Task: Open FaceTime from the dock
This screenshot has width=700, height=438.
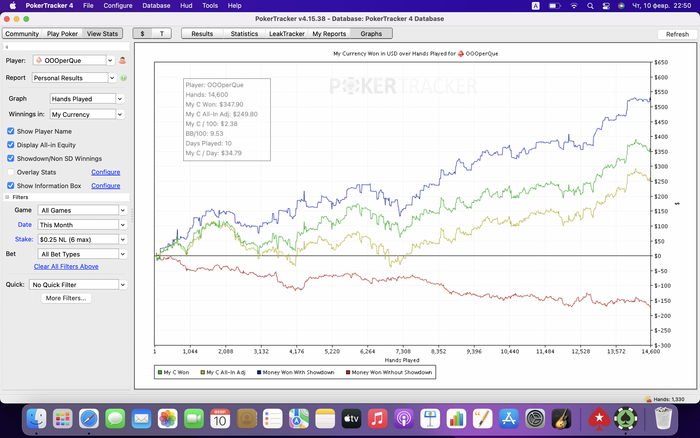Action: point(194,419)
